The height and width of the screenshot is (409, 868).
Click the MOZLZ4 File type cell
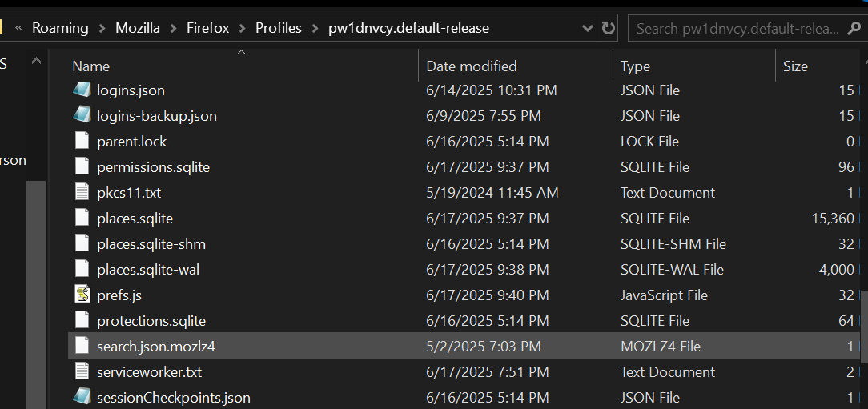point(661,347)
